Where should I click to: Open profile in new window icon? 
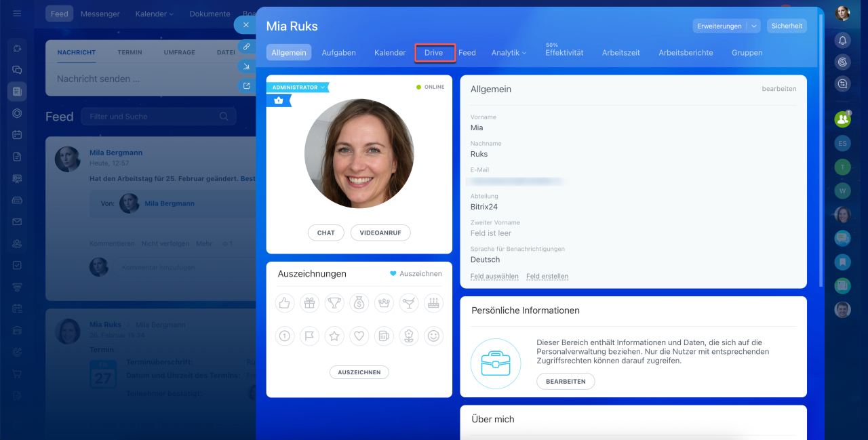coord(246,85)
